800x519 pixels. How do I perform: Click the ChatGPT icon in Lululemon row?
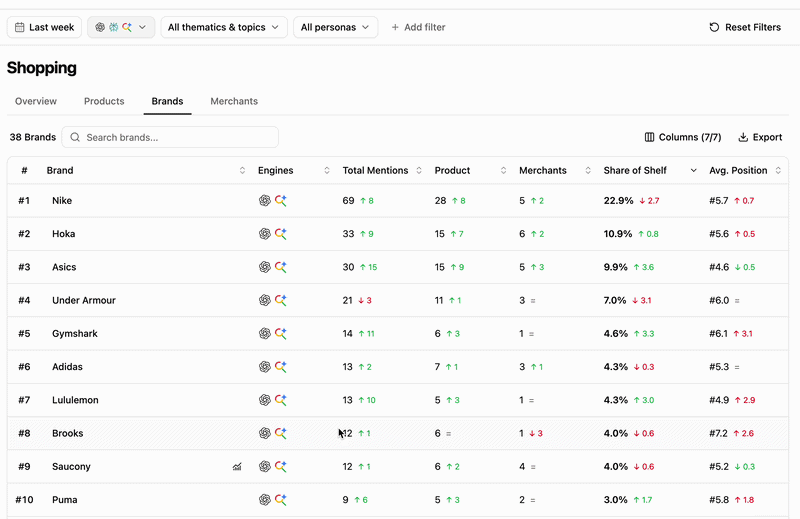pyautogui.click(x=264, y=400)
